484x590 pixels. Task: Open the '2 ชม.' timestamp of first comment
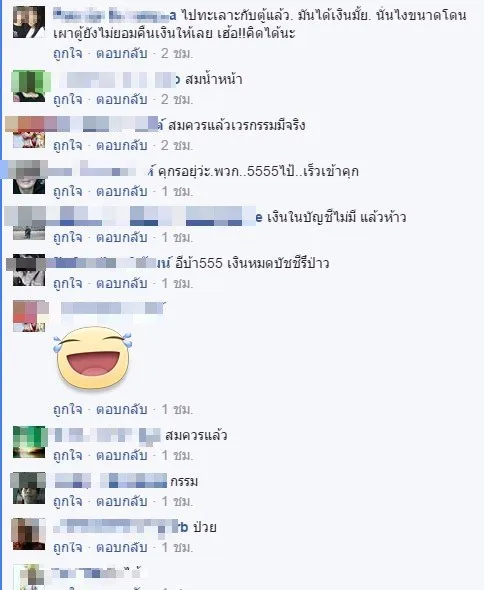[177, 53]
